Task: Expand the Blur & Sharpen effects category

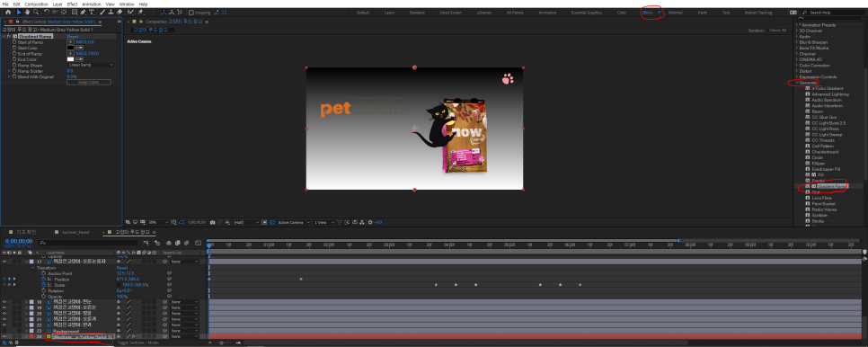Action: pyautogui.click(x=798, y=42)
